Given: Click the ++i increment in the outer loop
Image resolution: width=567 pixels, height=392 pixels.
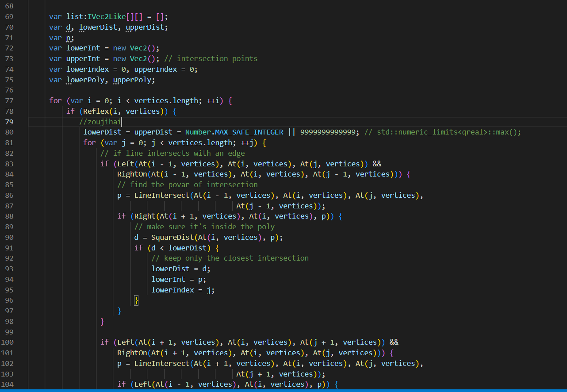Looking at the screenshot, I should tap(213, 101).
